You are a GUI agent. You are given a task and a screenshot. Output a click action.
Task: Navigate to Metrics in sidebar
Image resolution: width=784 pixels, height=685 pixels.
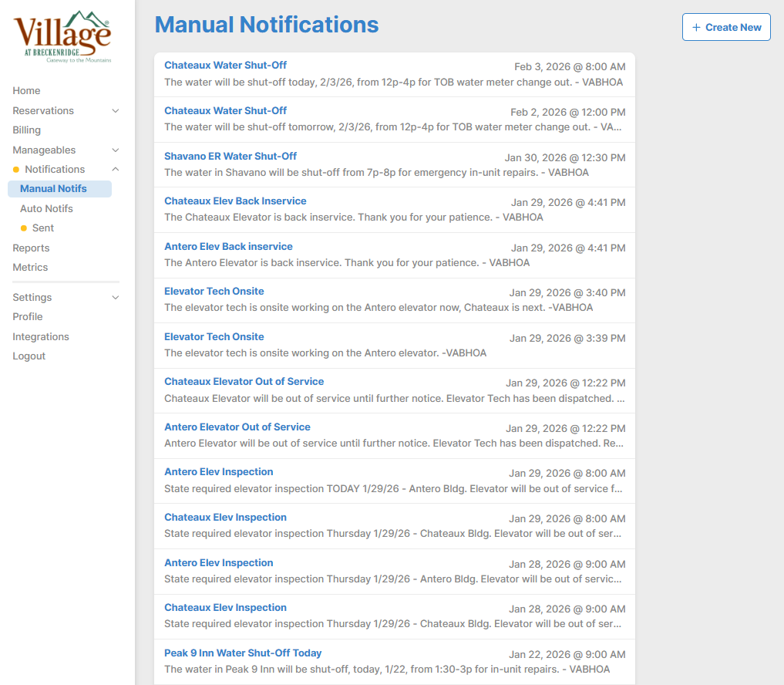coord(30,268)
